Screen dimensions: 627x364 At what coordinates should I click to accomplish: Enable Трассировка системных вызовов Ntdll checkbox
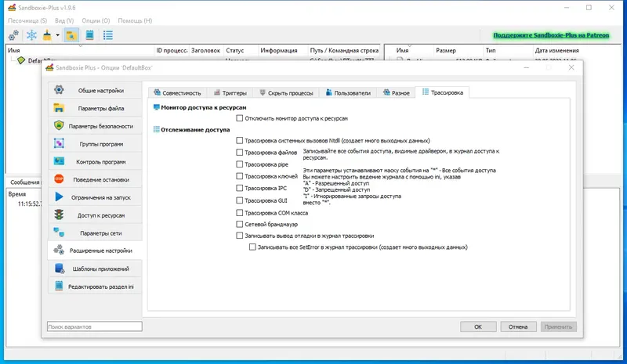(240, 141)
